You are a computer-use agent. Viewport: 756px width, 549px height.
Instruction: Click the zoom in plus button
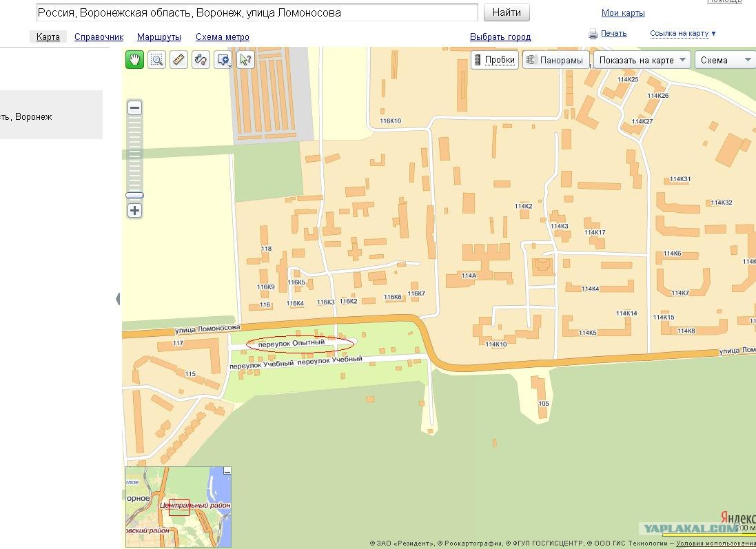[134, 211]
